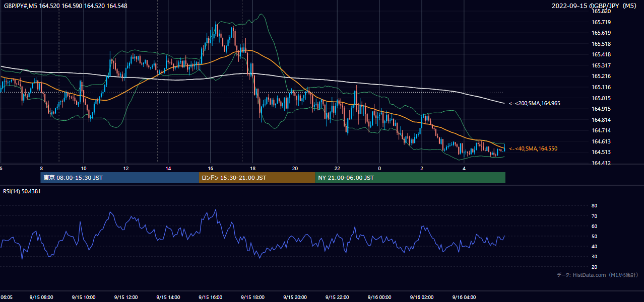This screenshot has width=644, height=302.
Task: Click price axis label 164.814
Action: [601, 120]
